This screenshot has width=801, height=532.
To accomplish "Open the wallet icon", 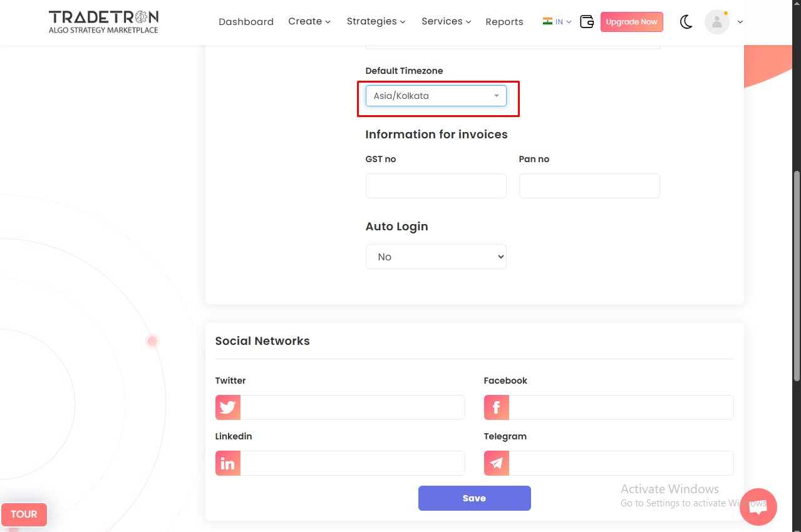I will coord(587,22).
